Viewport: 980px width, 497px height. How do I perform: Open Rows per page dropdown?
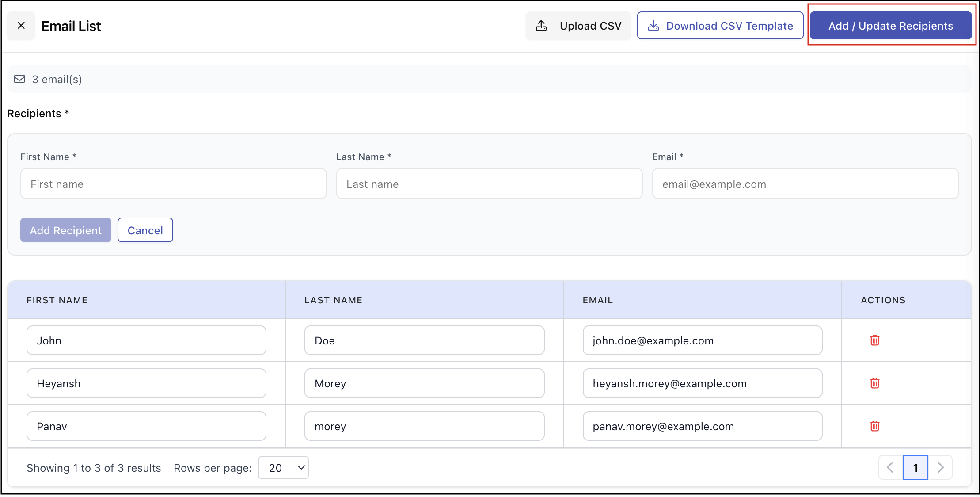[283, 468]
